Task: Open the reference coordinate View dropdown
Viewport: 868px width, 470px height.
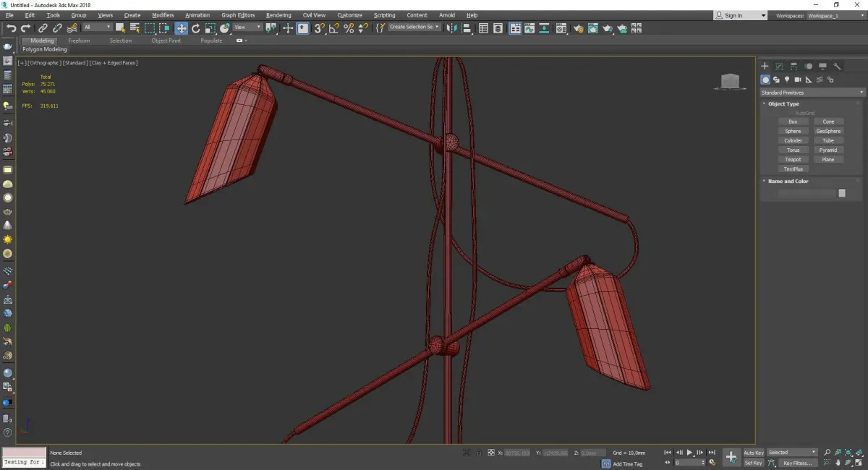Action: coord(247,27)
